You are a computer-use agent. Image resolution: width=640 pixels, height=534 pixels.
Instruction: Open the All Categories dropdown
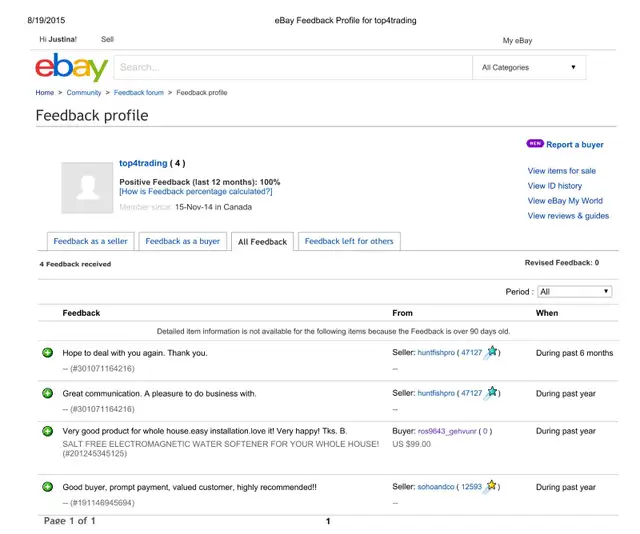coord(528,68)
